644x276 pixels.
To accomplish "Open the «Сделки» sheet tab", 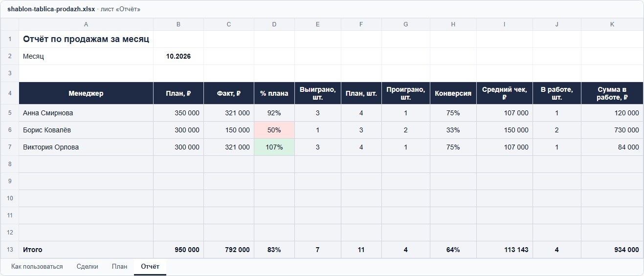I will point(88,267).
